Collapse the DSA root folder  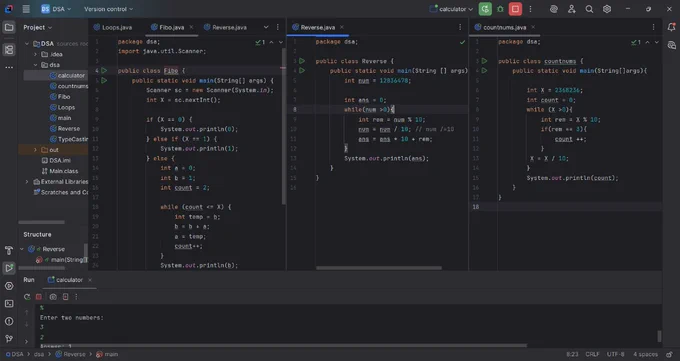pyautogui.click(x=27, y=44)
